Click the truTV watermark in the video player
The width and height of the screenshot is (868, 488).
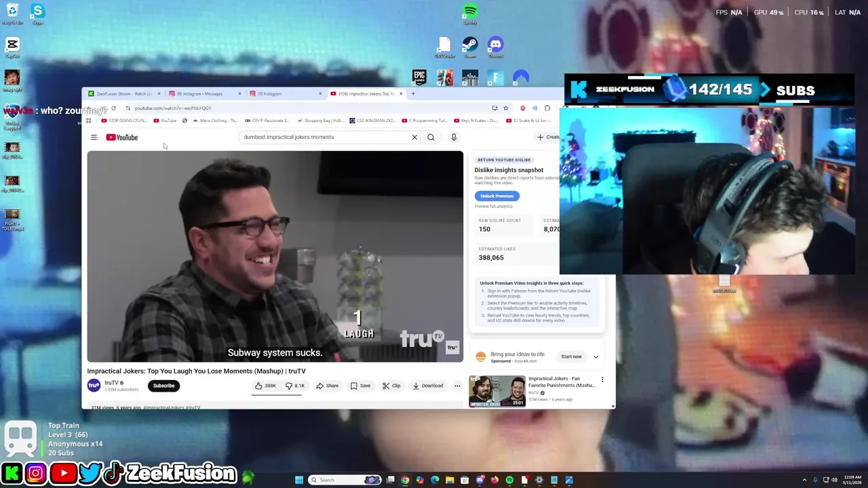point(452,348)
